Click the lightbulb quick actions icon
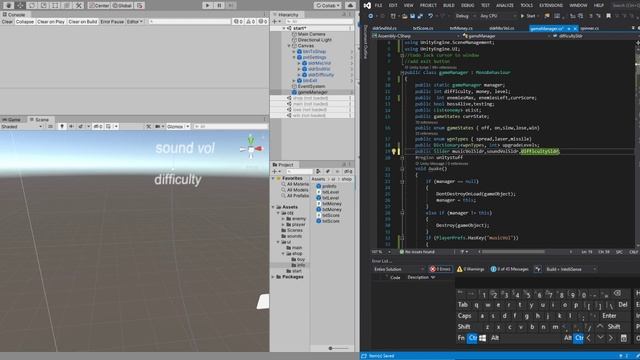This screenshot has height=360, width=640. 394,151
